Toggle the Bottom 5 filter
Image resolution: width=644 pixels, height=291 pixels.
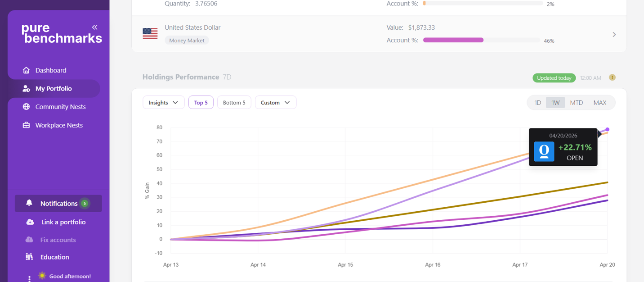[x=234, y=103]
